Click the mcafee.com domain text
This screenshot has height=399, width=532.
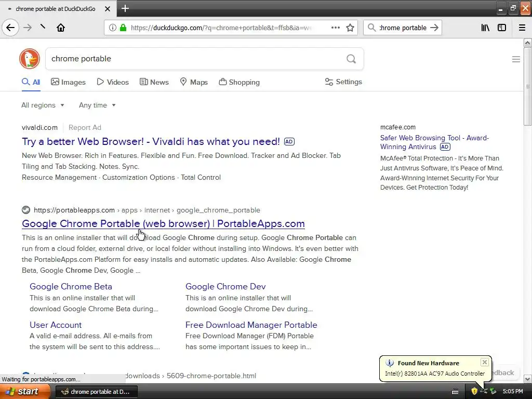coord(397,127)
